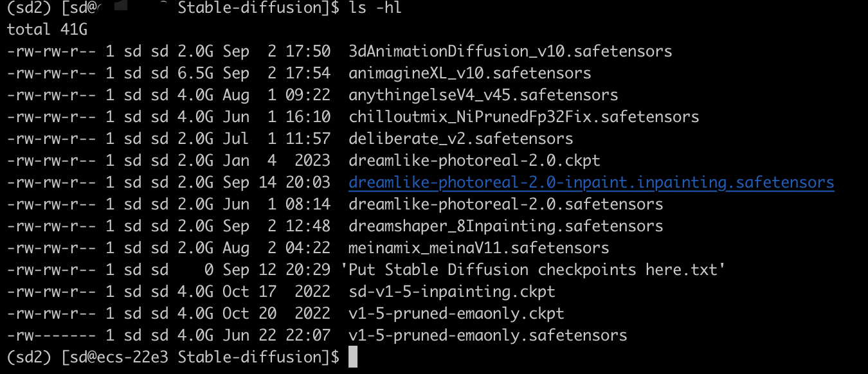
Task: Click the meinamix_meinaV11.safetensors filename
Action: (479, 248)
